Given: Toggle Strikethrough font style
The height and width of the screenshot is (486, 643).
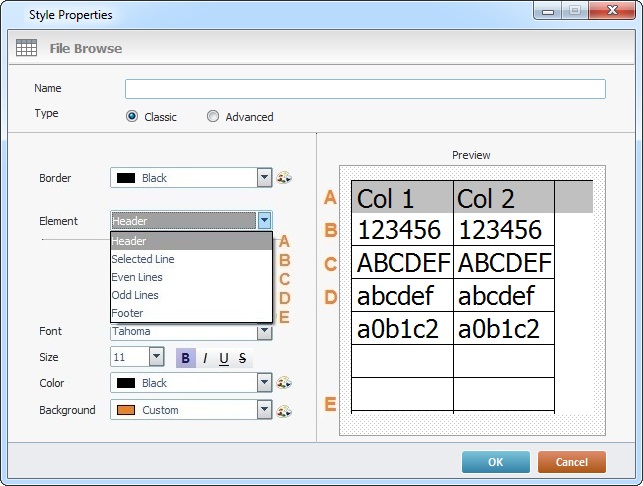Looking at the screenshot, I should [x=242, y=358].
